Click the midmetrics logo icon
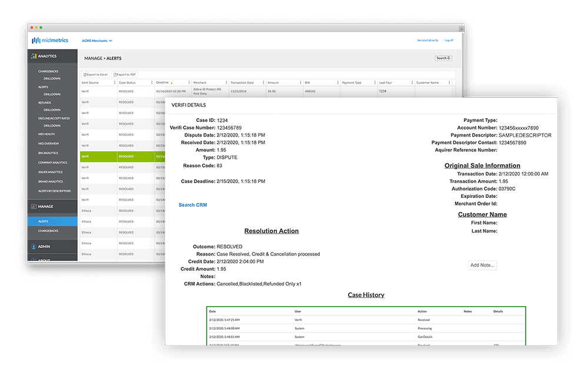The width and height of the screenshot is (588, 368). click(35, 41)
